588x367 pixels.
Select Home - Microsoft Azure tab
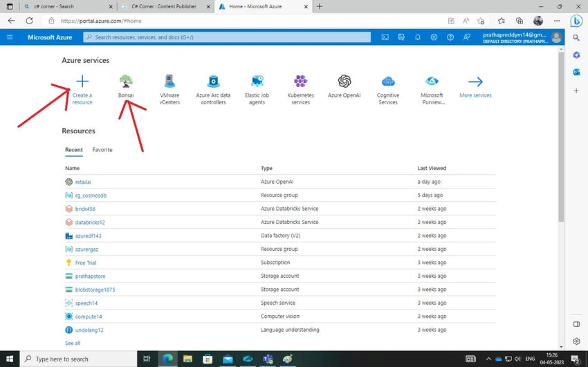(264, 6)
